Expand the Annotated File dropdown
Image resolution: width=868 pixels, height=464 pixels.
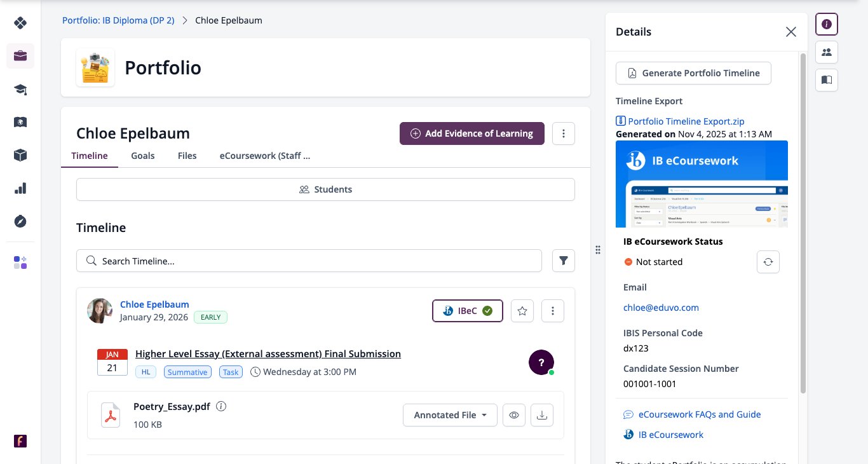pos(451,415)
